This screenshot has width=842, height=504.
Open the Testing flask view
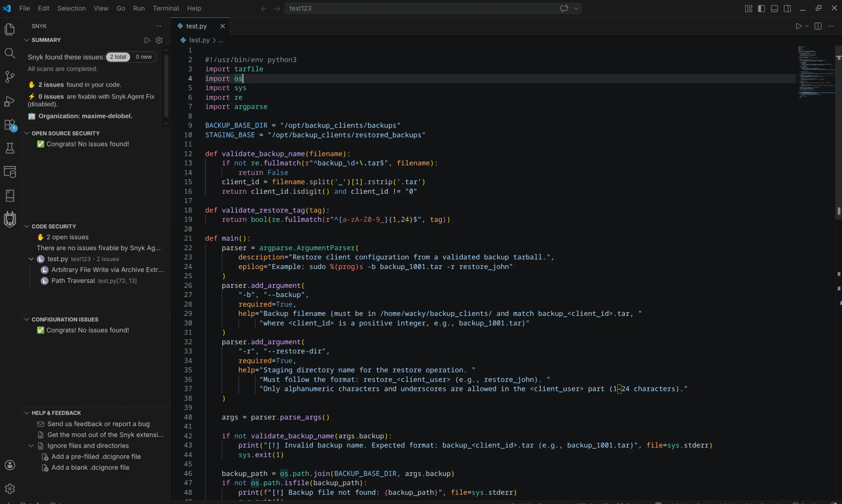[10, 148]
